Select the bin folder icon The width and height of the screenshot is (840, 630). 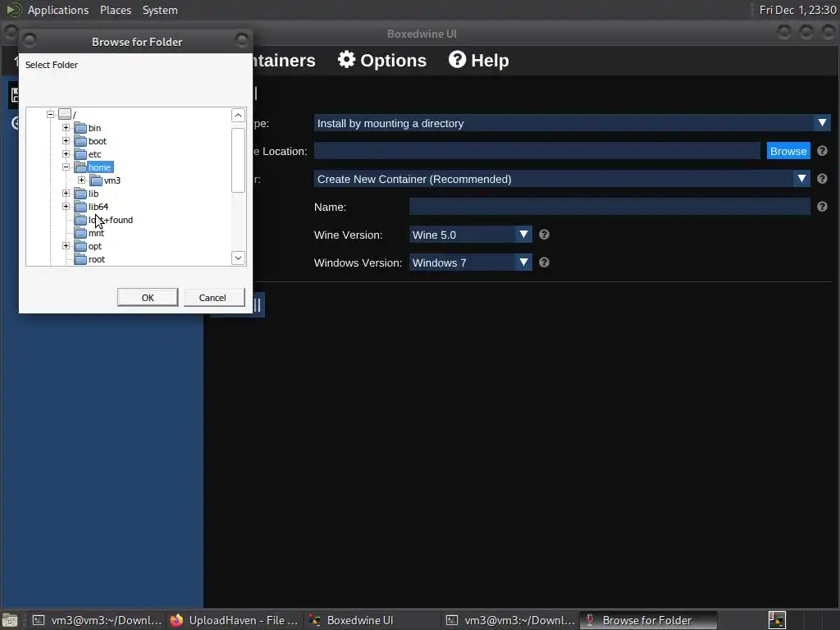[x=80, y=127]
